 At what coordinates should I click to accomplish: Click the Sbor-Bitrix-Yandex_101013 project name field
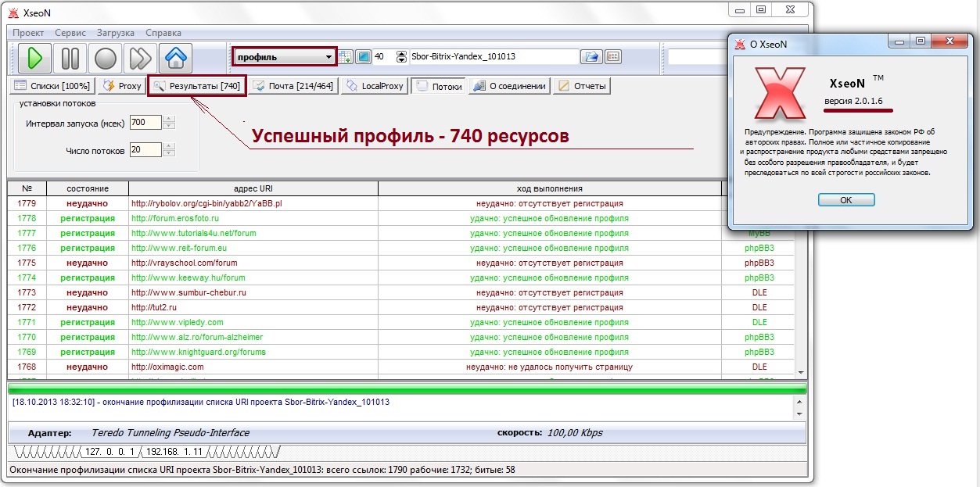click(493, 57)
